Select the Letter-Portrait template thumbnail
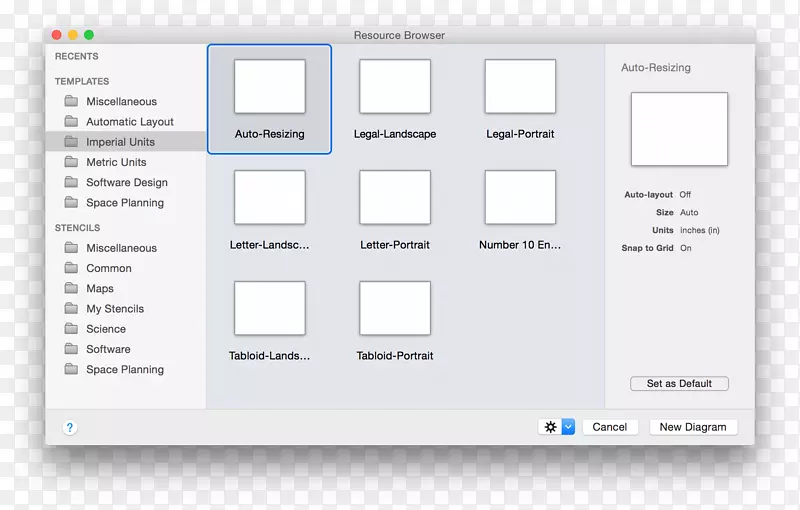This screenshot has width=800, height=510. [x=395, y=197]
